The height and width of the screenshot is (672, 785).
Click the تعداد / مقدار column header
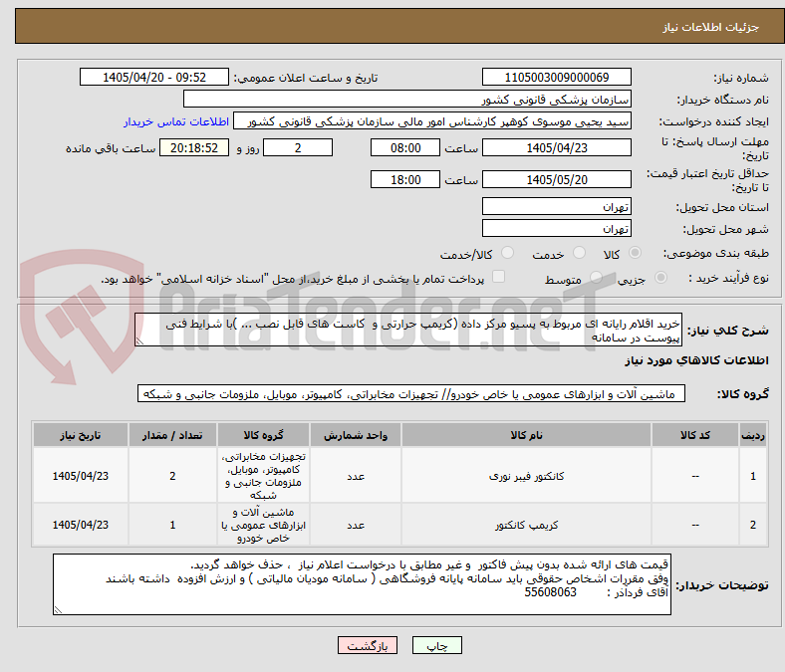(172, 435)
